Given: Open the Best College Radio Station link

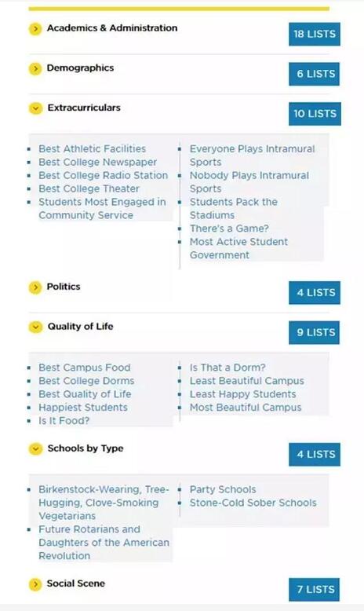Looking at the screenshot, I should (x=104, y=175).
